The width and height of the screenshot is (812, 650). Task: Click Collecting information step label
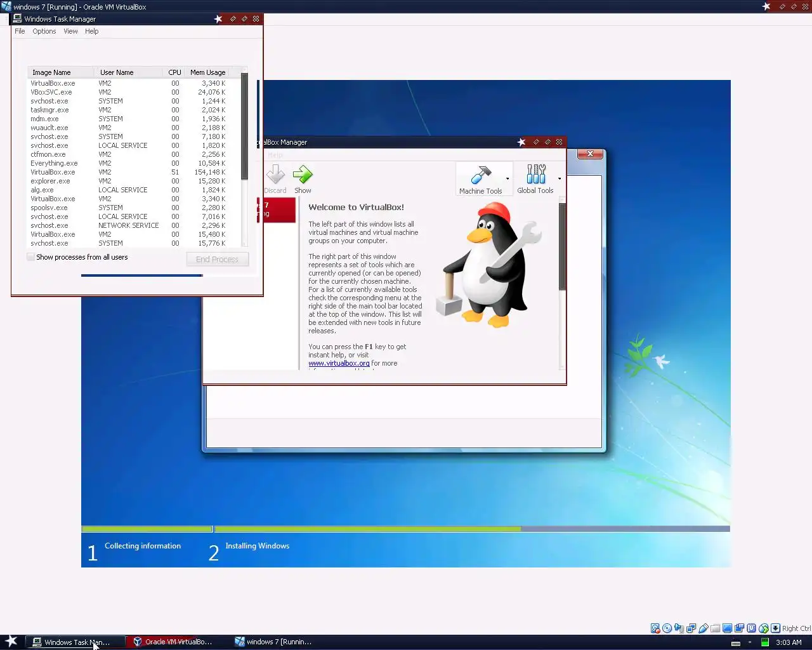pos(143,546)
